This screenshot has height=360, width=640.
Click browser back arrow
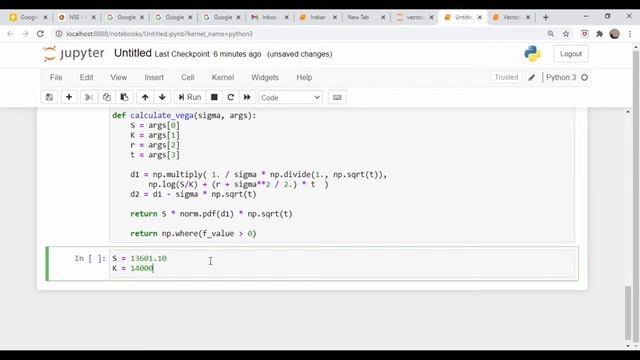click(x=11, y=34)
